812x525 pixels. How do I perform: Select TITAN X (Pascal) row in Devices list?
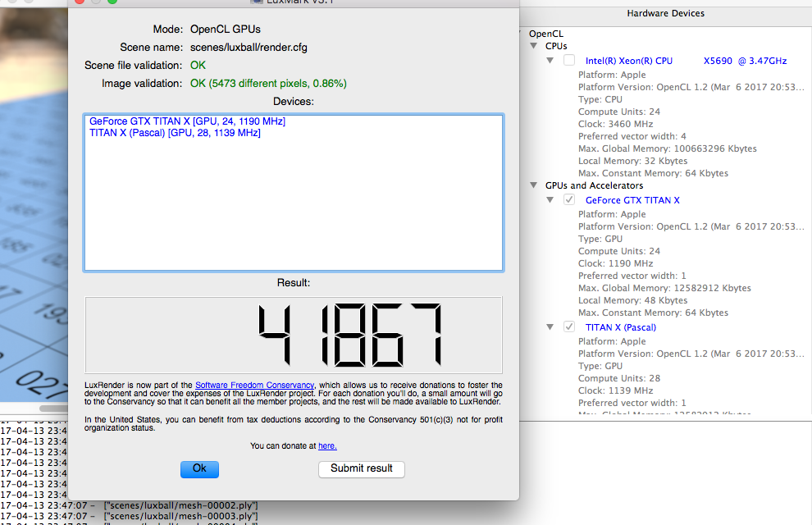[175, 133]
